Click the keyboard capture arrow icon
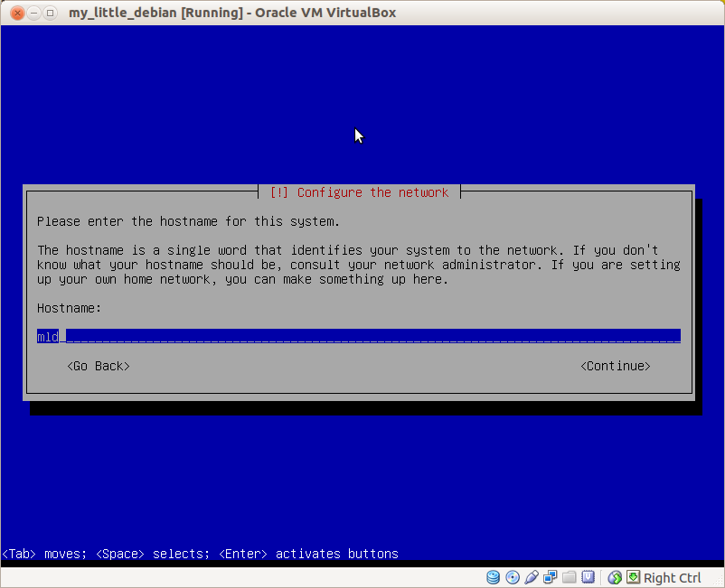Image resolution: width=725 pixels, height=588 pixels. [x=634, y=577]
